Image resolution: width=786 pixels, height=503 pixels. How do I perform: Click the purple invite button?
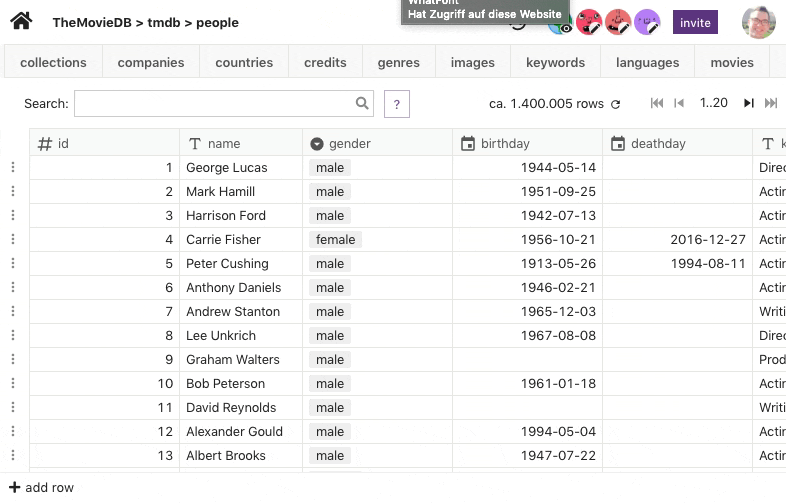pyautogui.click(x=695, y=23)
